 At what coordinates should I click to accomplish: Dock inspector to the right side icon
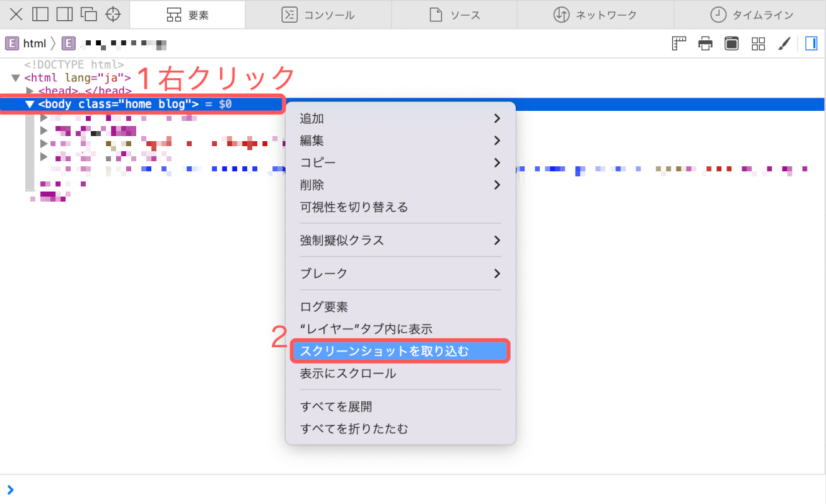[x=64, y=14]
